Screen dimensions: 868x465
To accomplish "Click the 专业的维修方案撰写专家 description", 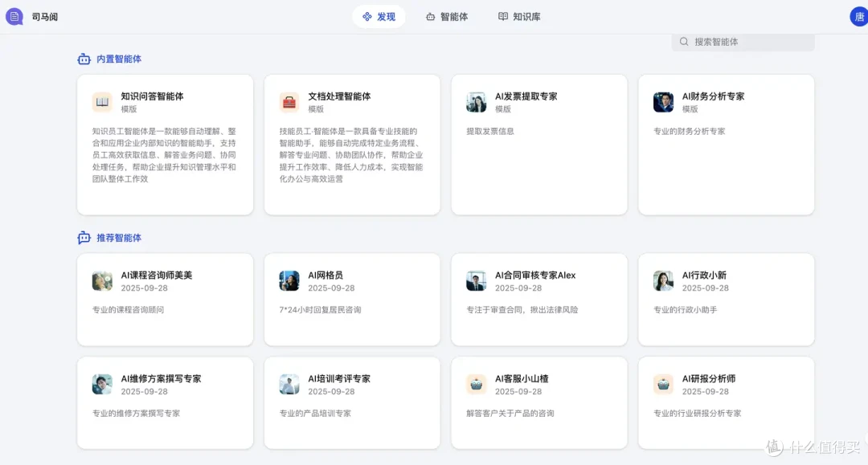I will (136, 414).
